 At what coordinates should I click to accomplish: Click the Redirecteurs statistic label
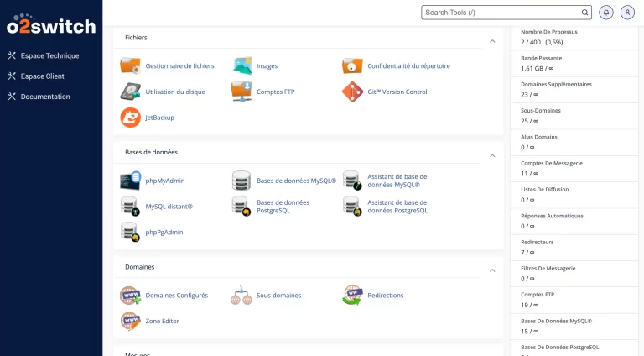(x=538, y=242)
